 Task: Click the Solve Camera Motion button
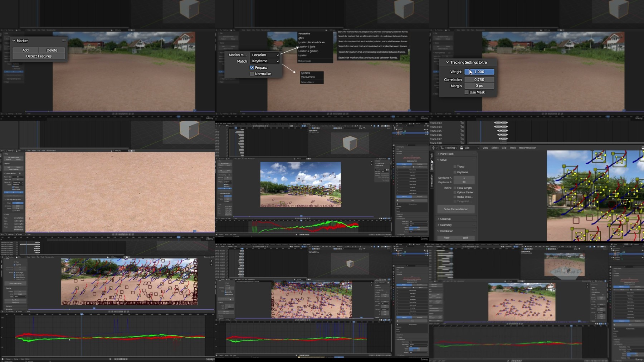pos(456,209)
